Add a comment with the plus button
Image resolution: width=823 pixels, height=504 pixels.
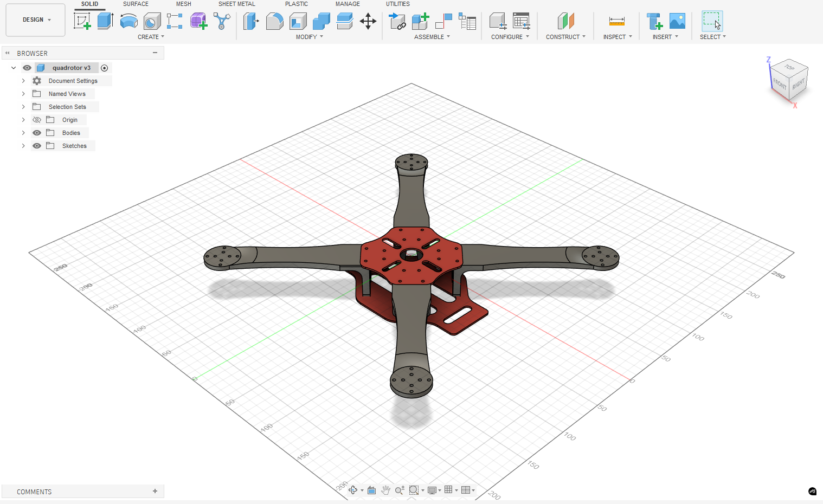[155, 491]
